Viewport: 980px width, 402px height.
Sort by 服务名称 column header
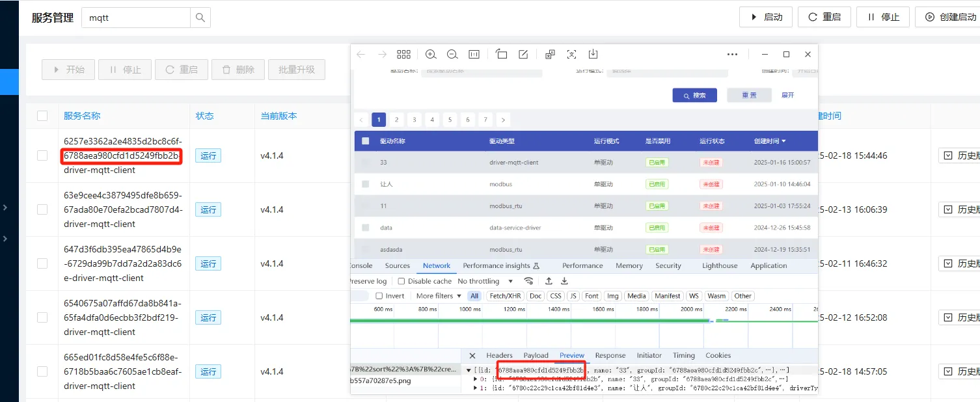tap(82, 116)
